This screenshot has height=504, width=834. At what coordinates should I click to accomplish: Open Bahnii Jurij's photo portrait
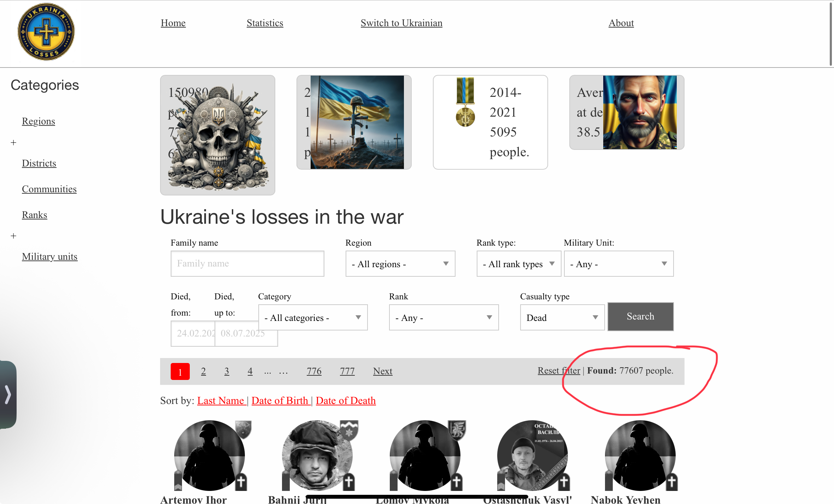(x=317, y=455)
